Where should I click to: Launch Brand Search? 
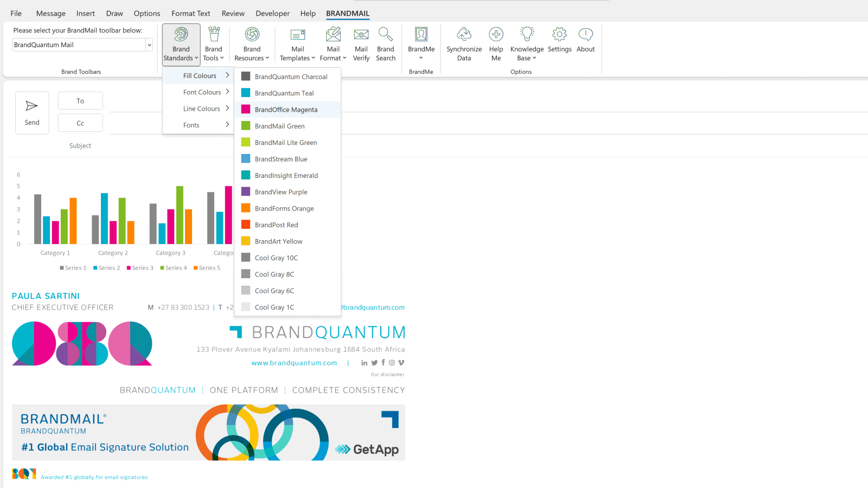(x=386, y=44)
